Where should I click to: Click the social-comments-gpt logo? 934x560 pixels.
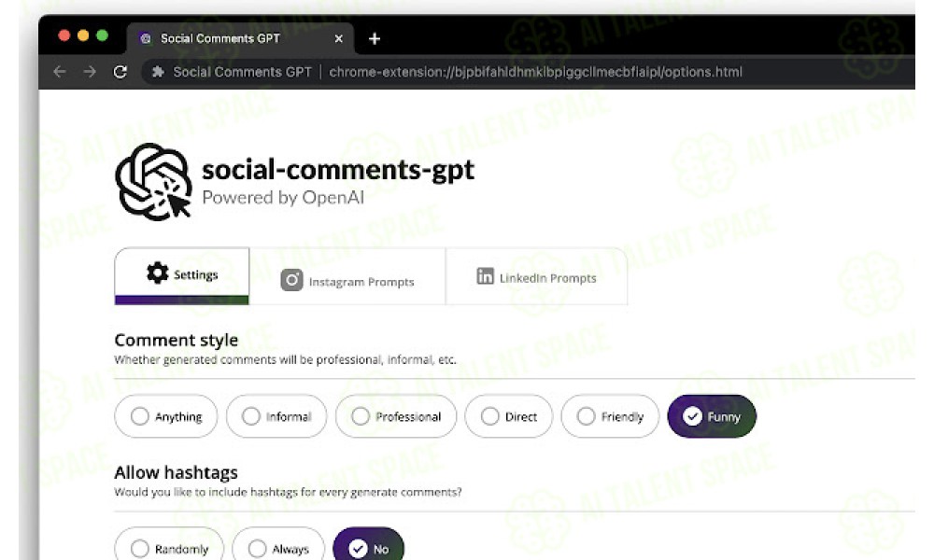click(x=154, y=181)
